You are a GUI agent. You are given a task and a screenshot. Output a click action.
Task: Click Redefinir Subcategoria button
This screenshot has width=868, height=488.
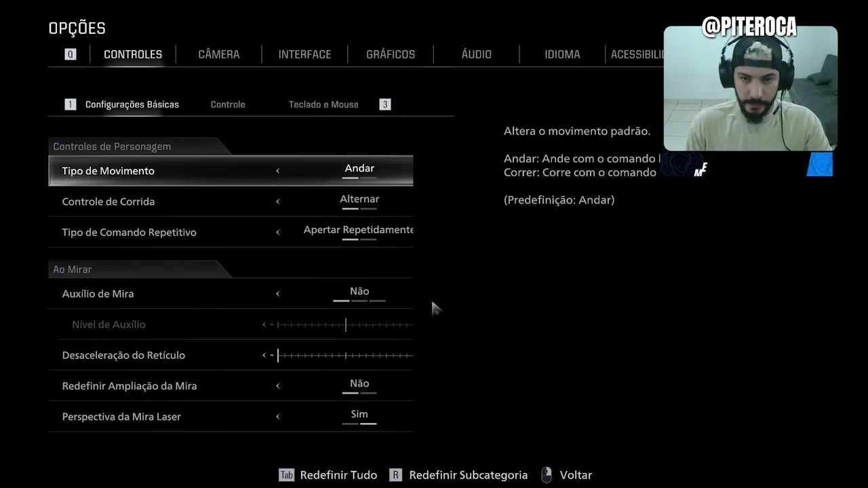(x=468, y=475)
